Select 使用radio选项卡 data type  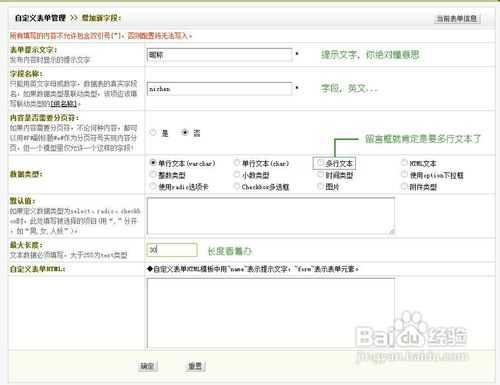153,186
